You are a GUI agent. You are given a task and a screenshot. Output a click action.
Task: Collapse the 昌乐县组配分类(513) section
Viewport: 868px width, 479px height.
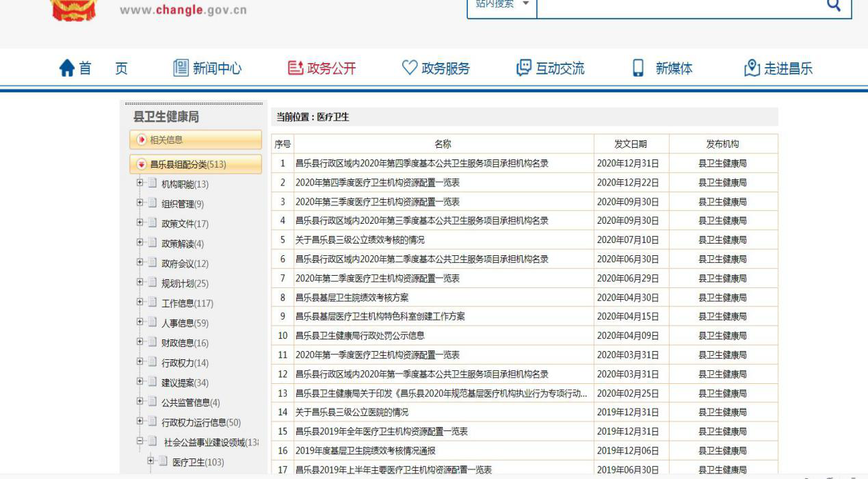pyautogui.click(x=142, y=164)
